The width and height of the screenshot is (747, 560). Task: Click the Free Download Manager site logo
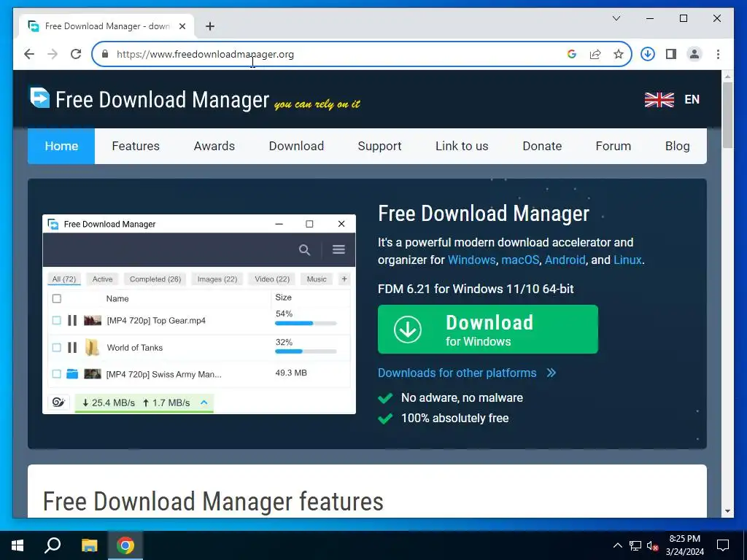[149, 99]
